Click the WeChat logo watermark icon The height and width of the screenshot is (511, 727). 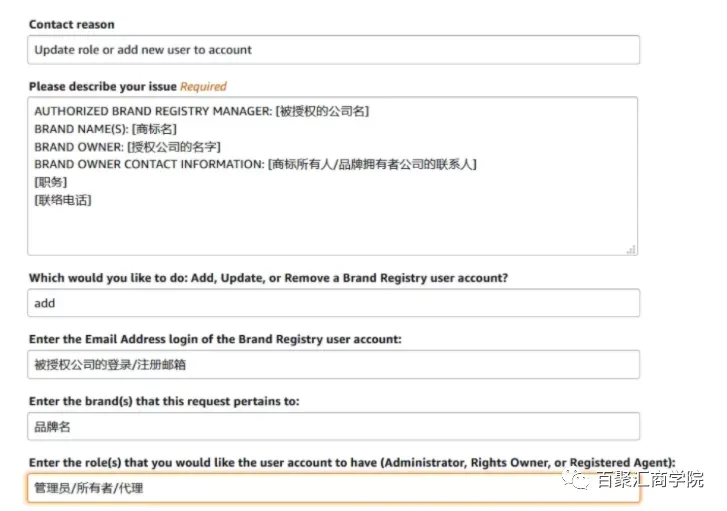pyautogui.click(x=575, y=479)
